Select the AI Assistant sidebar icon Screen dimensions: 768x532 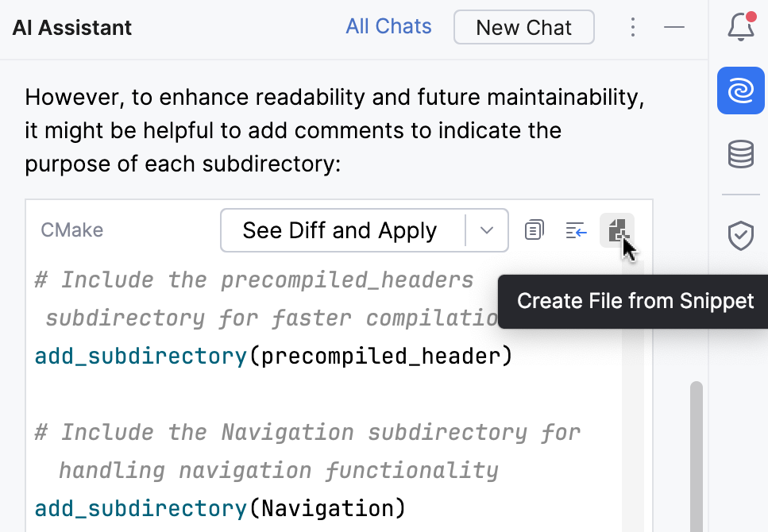coord(740,91)
